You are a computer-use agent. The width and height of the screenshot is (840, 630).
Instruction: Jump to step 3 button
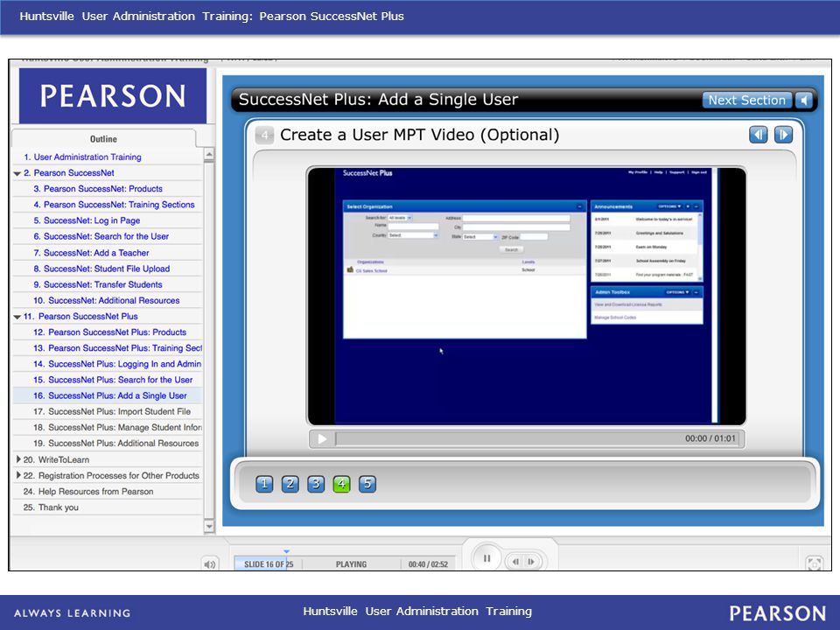click(316, 484)
